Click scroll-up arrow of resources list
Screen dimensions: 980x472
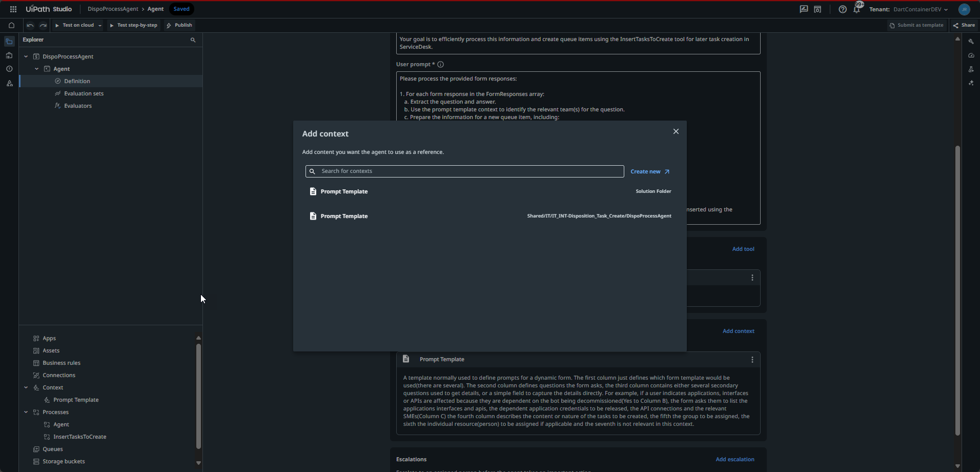coord(198,338)
